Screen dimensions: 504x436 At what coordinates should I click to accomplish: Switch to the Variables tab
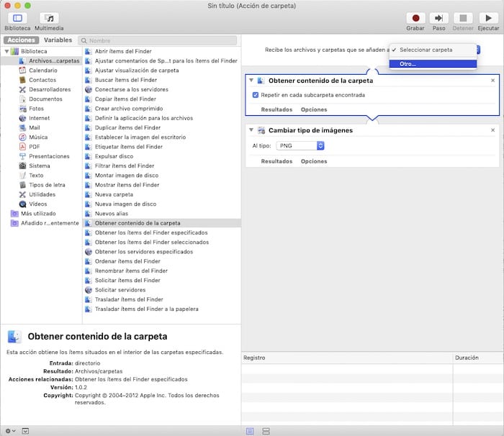[58, 40]
